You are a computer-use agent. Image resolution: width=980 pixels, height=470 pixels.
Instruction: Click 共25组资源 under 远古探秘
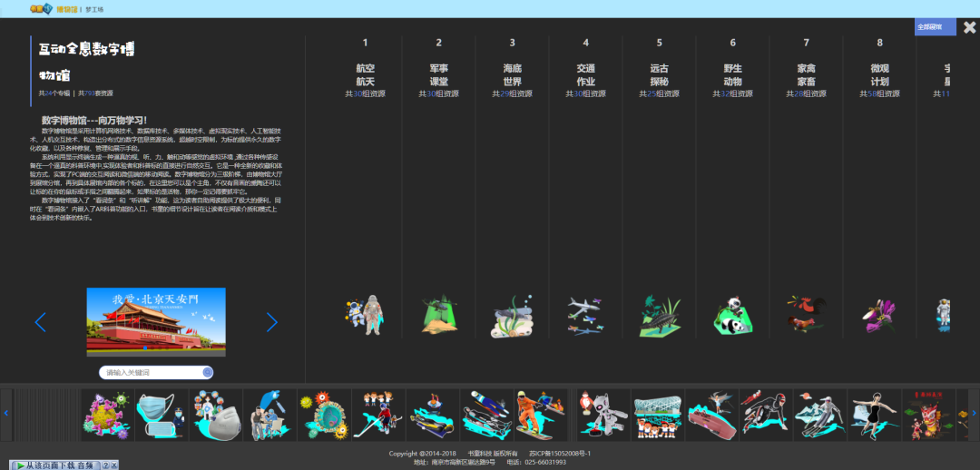coord(660,93)
